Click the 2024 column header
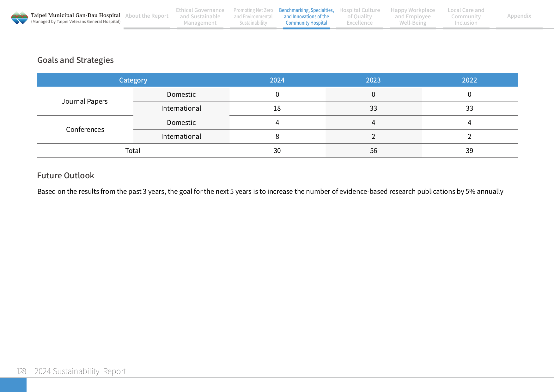The height and width of the screenshot is (392, 554). point(277,80)
